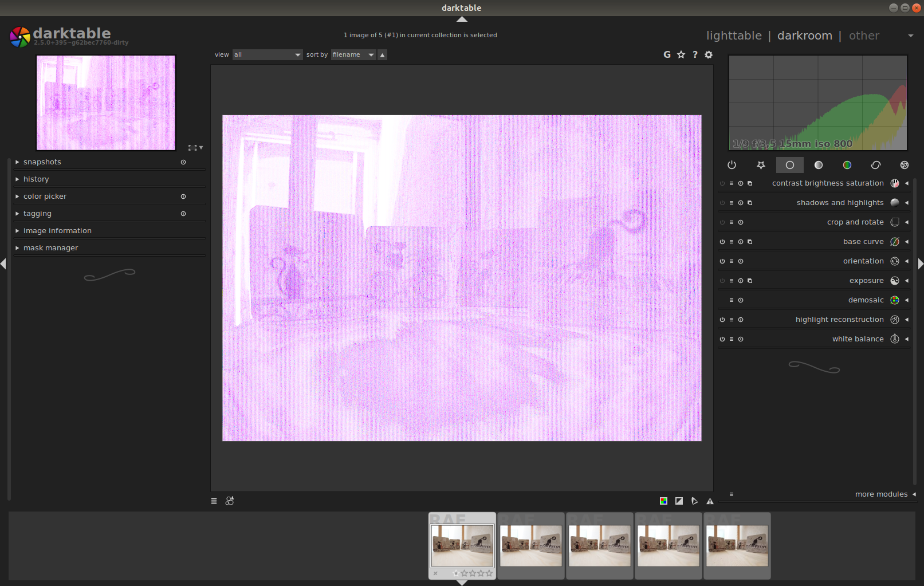Switch off the white balance module
Screen dimensions: 924x586
click(x=722, y=339)
